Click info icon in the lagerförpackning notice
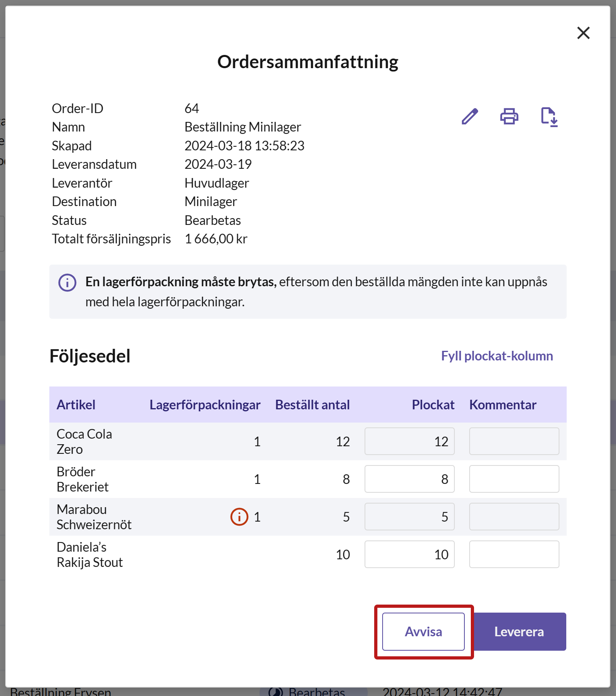Viewport: 616px width, 696px height. pos(67,283)
